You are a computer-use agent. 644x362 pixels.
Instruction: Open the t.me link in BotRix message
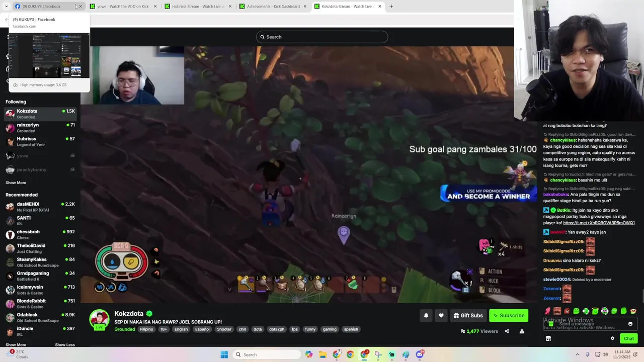tap(599, 223)
